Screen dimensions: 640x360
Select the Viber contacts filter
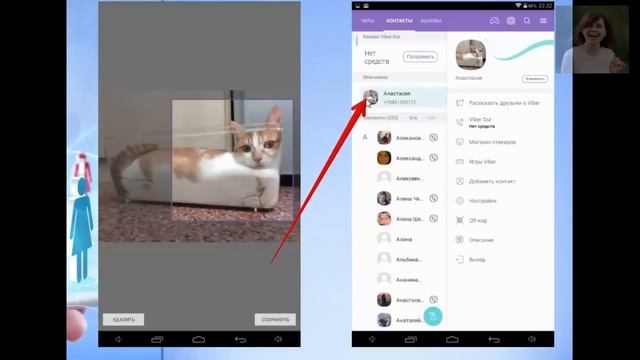pos(431,118)
